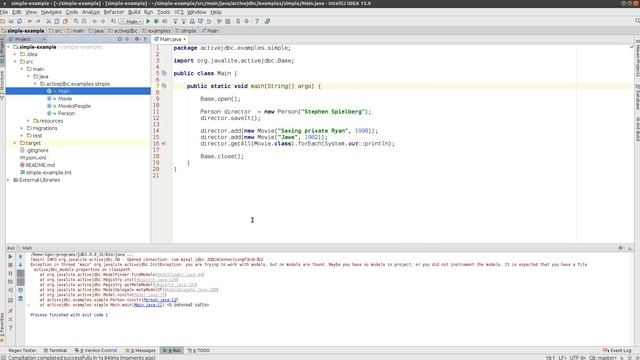Click the Replace icon in toolbar
The height and width of the screenshot is (360, 640).
pos(84,21)
